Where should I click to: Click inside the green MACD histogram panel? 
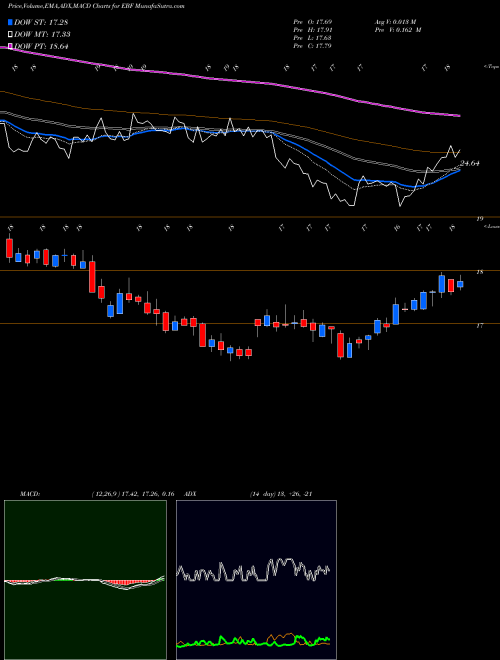(85, 580)
